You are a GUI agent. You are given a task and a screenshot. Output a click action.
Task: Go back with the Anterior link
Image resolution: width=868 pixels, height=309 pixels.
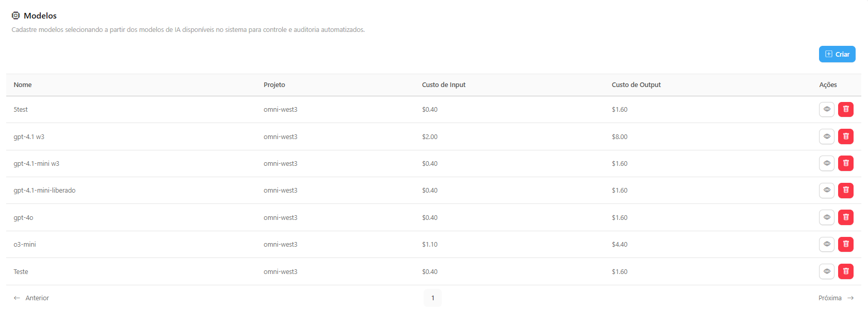click(31, 298)
